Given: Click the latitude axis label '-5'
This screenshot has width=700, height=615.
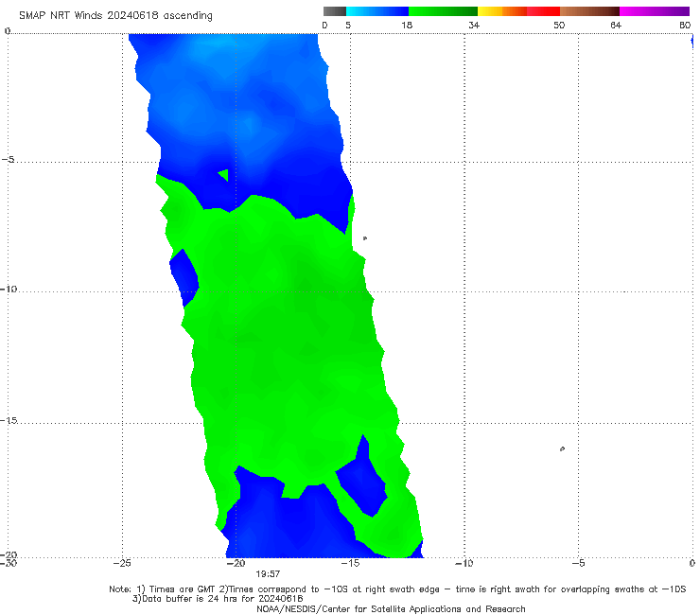Looking at the screenshot, I should pos(9,160).
